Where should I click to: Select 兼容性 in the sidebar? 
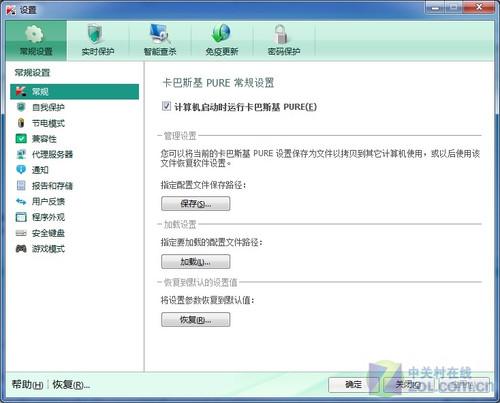(x=44, y=139)
